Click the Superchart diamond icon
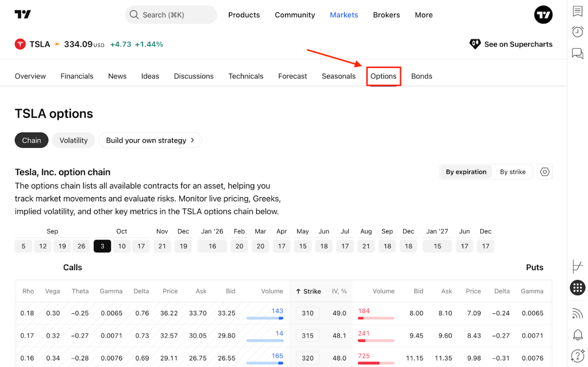Screen dimensions: 588x367 point(475,44)
